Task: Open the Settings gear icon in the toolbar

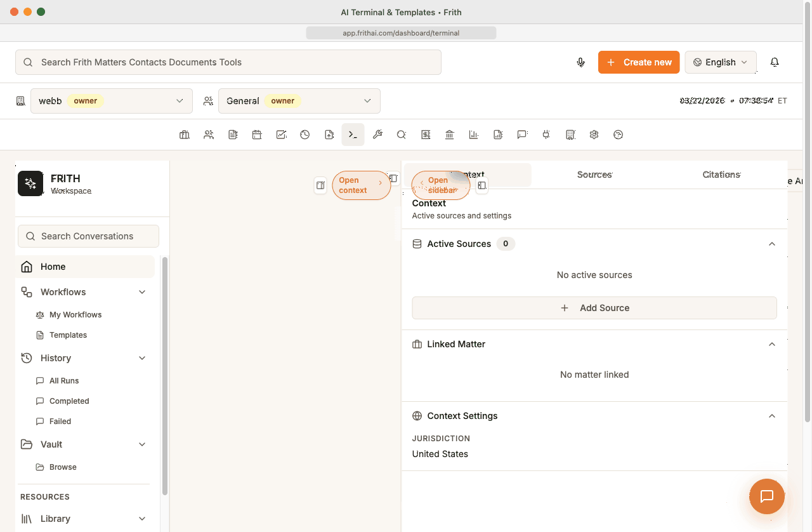Action: (594, 134)
